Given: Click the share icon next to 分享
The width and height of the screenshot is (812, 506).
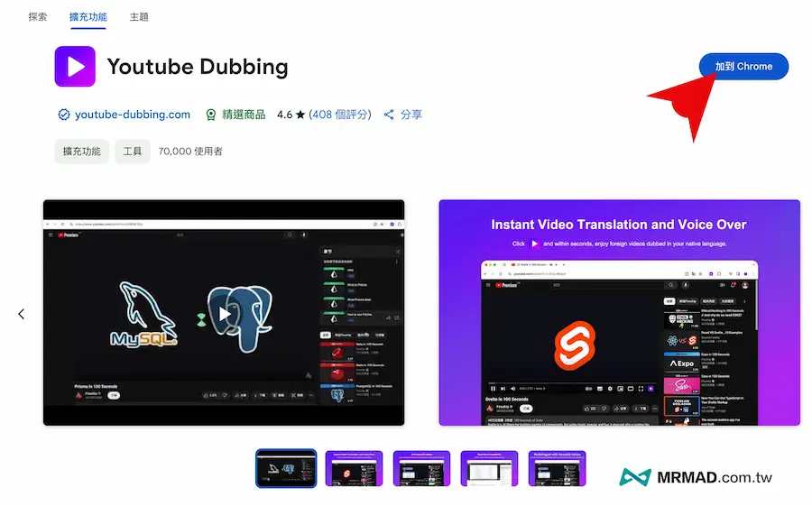Looking at the screenshot, I should [389, 115].
